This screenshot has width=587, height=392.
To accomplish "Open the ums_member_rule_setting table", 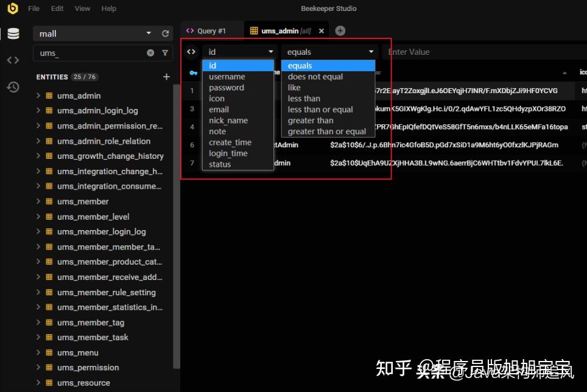I will (x=107, y=292).
